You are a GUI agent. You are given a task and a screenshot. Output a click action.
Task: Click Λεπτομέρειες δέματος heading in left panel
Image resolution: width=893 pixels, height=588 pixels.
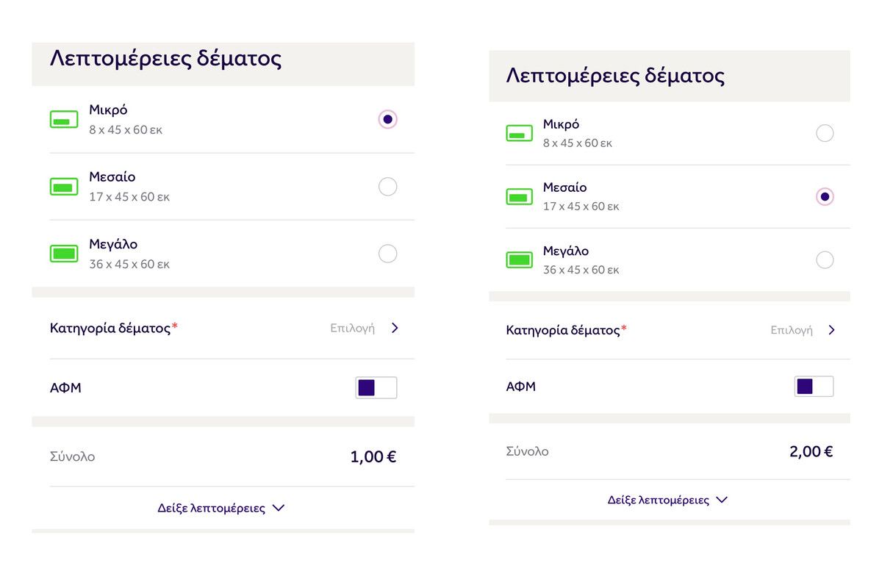(x=166, y=59)
